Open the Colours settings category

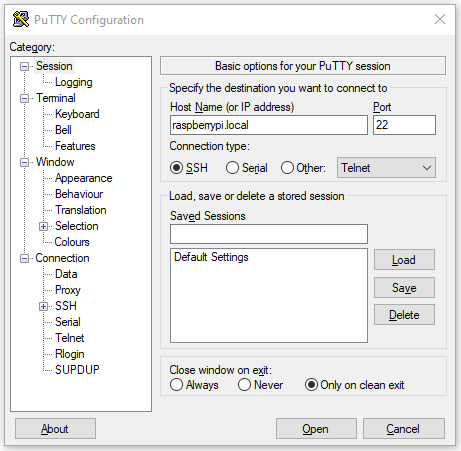pyautogui.click(x=72, y=242)
